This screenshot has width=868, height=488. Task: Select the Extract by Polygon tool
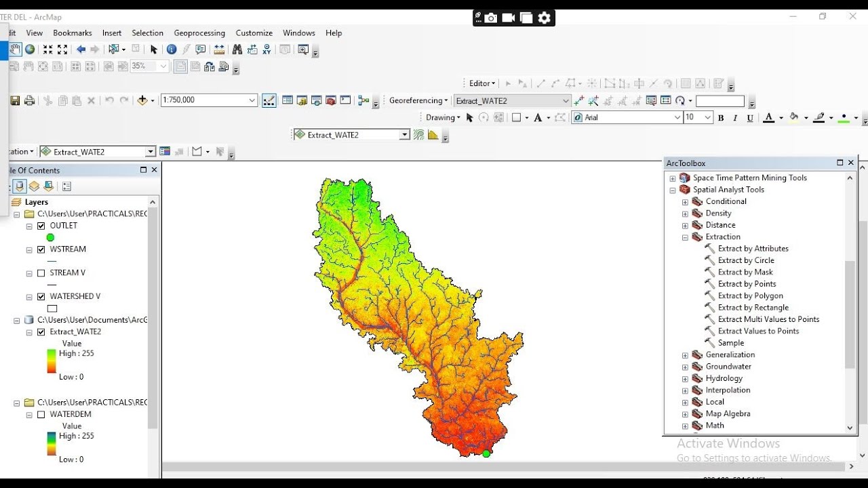750,296
